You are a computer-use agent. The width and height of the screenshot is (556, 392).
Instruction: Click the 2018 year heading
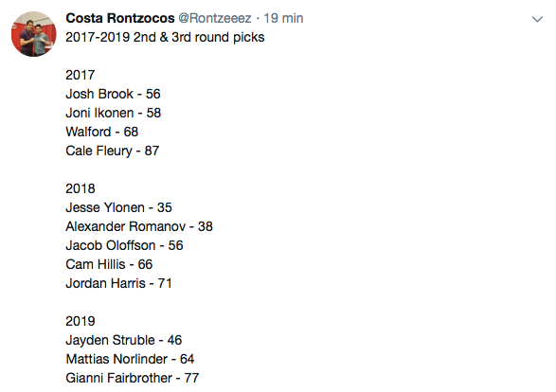coord(81,188)
